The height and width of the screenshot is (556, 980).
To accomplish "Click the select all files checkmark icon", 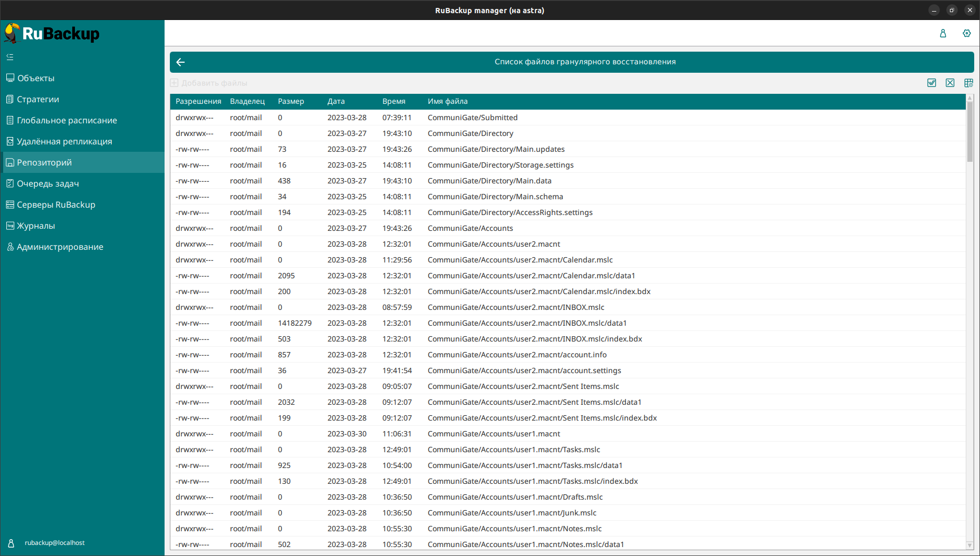I will point(931,83).
